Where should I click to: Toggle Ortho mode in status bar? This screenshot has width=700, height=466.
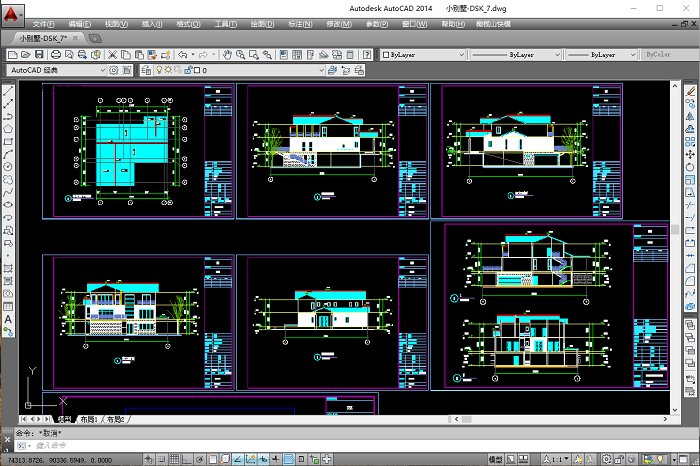187,459
